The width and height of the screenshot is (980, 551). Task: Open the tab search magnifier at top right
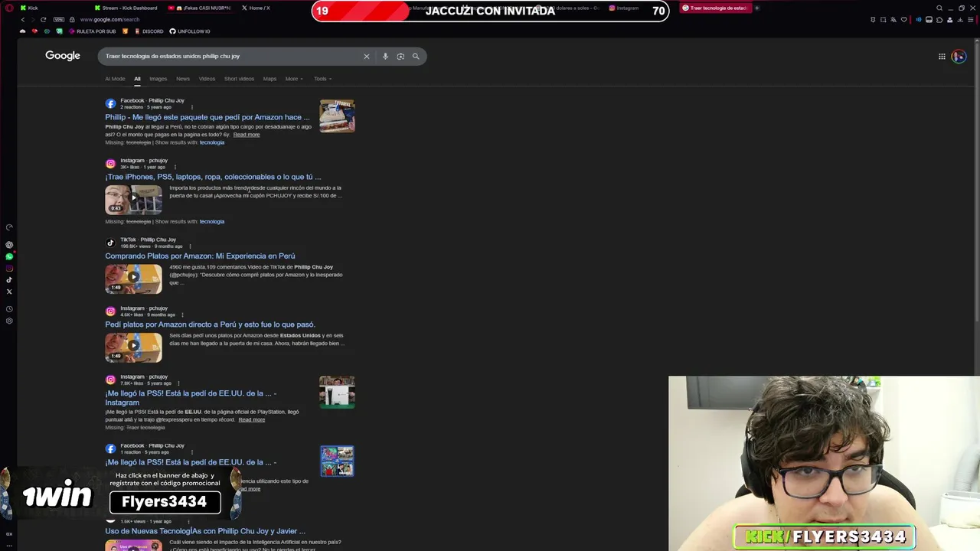pos(939,8)
